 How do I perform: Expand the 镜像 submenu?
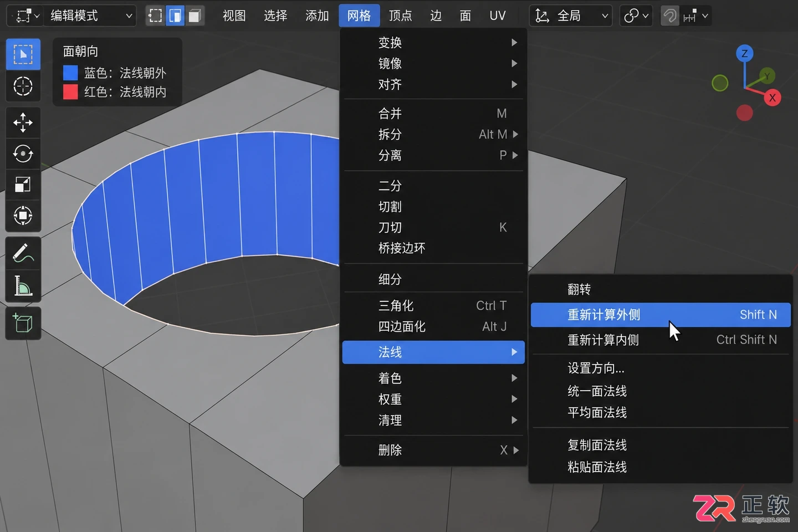click(433, 63)
